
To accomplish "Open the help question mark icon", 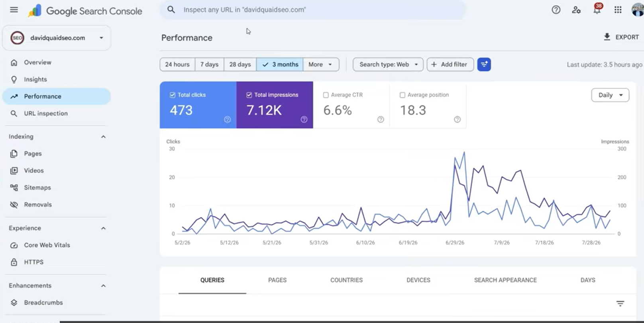I will coord(556,10).
